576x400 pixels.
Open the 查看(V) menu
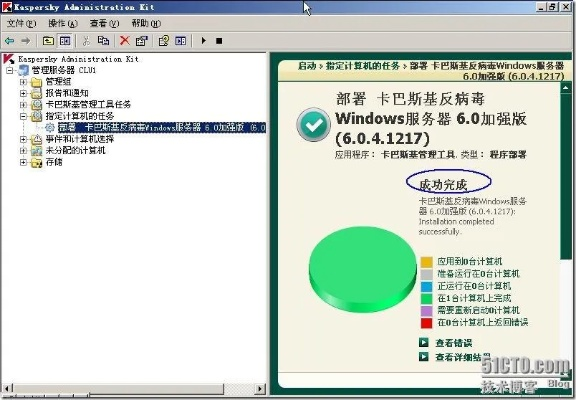coord(104,24)
